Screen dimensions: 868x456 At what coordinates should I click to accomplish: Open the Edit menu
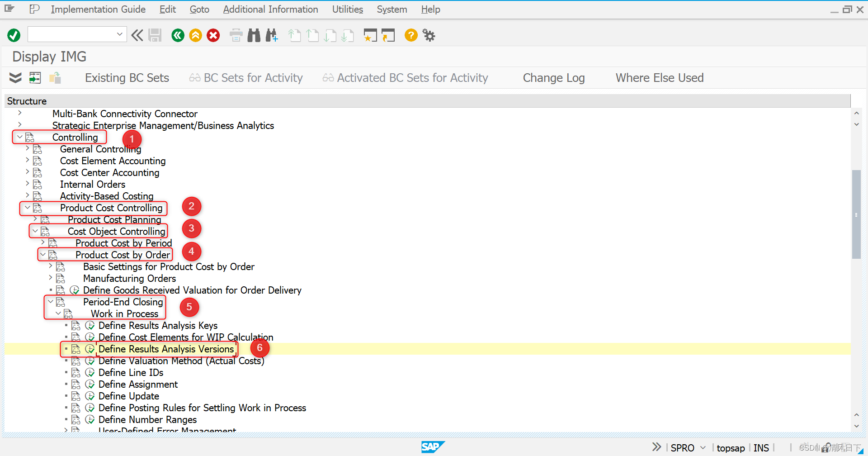(168, 9)
